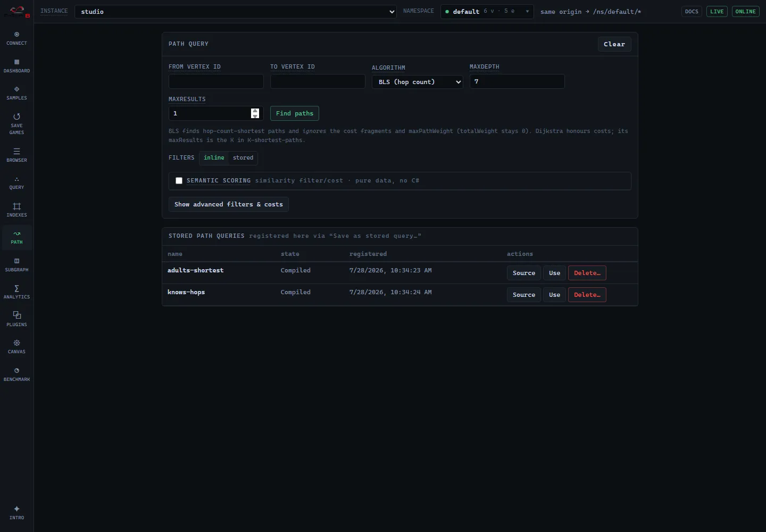Click the same origin /ns/default/* text
The width and height of the screenshot is (766, 532).
(x=590, y=12)
